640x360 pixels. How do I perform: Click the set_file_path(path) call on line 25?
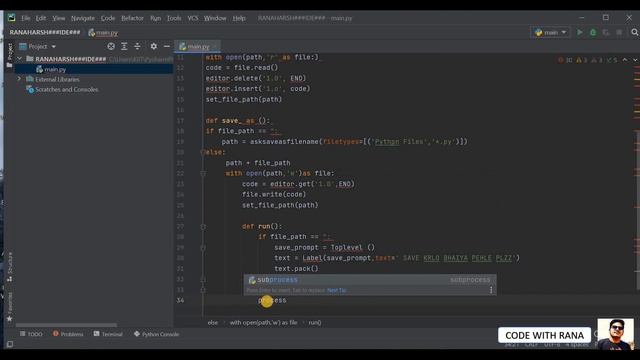[x=280, y=205]
